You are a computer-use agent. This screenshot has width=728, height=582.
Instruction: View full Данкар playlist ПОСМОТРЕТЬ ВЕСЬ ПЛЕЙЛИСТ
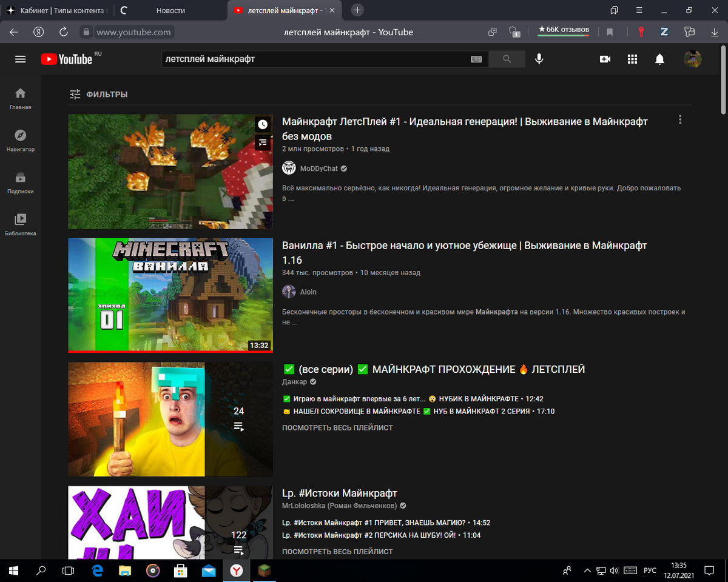click(x=337, y=427)
